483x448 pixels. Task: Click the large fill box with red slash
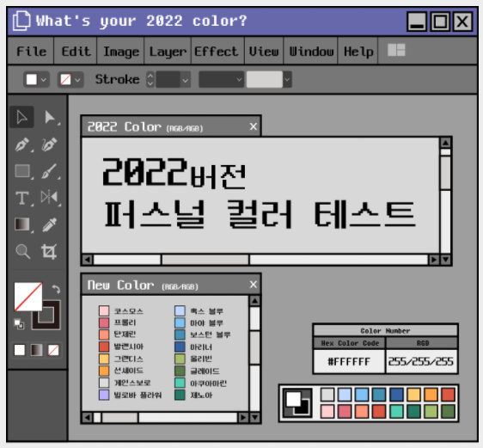coord(28,297)
